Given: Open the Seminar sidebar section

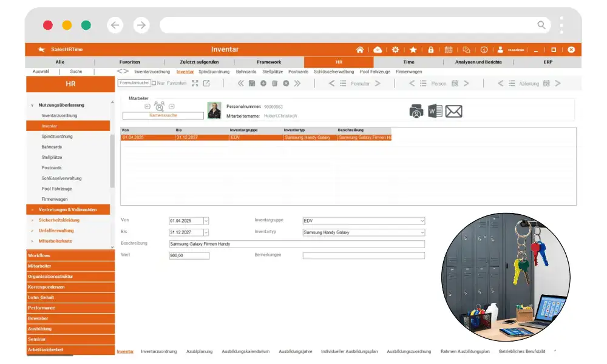Looking at the screenshot, I should [70, 339].
